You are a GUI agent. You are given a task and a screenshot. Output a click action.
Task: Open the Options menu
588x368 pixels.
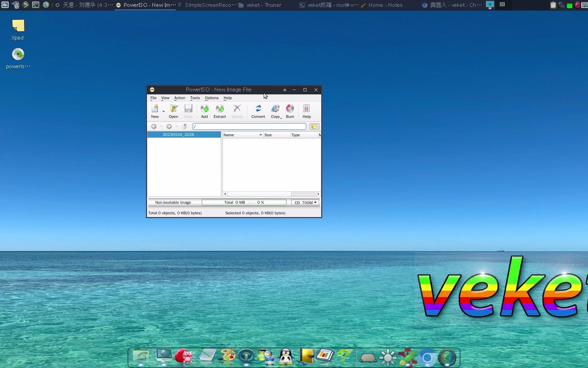pyautogui.click(x=212, y=98)
